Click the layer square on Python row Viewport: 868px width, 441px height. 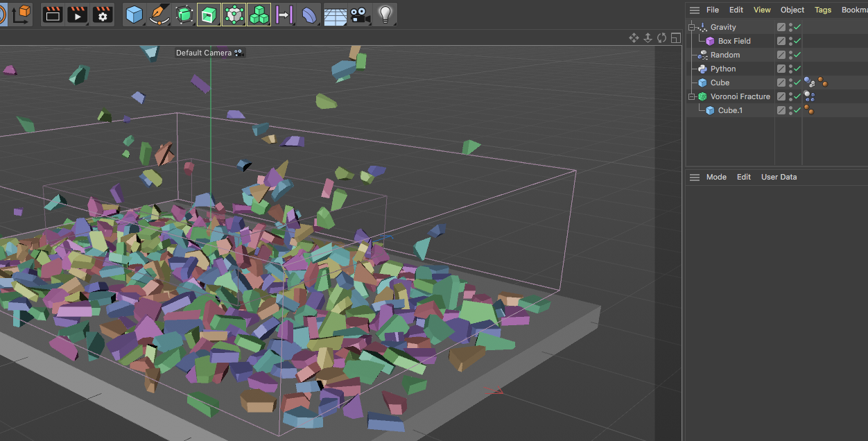click(x=781, y=69)
